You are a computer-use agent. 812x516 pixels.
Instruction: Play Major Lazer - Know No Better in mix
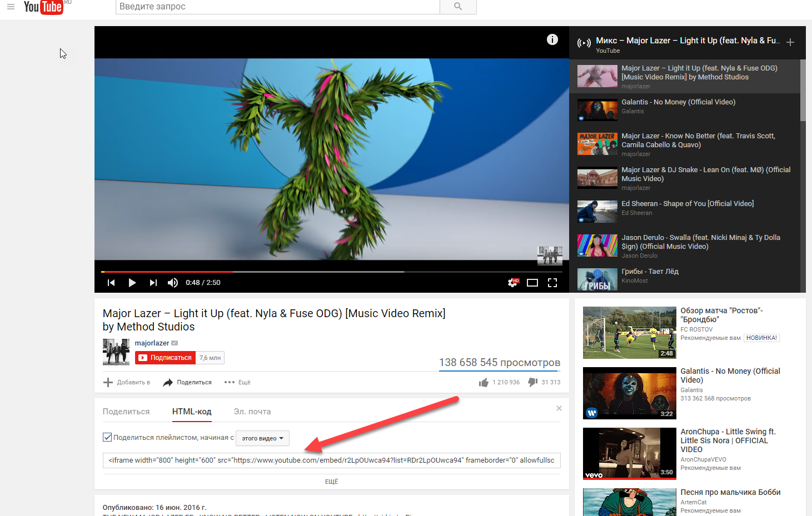(x=685, y=144)
